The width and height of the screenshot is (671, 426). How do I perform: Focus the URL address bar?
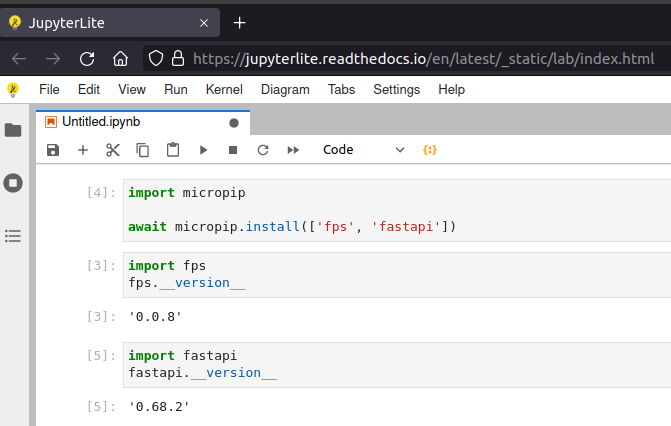(x=424, y=59)
